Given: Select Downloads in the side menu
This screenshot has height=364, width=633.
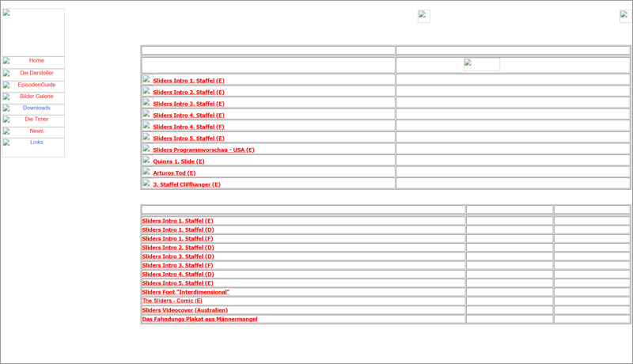Looking at the screenshot, I should click(x=36, y=108).
